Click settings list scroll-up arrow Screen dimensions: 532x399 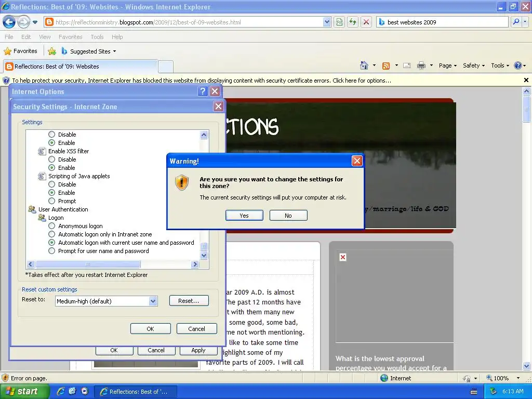204,135
